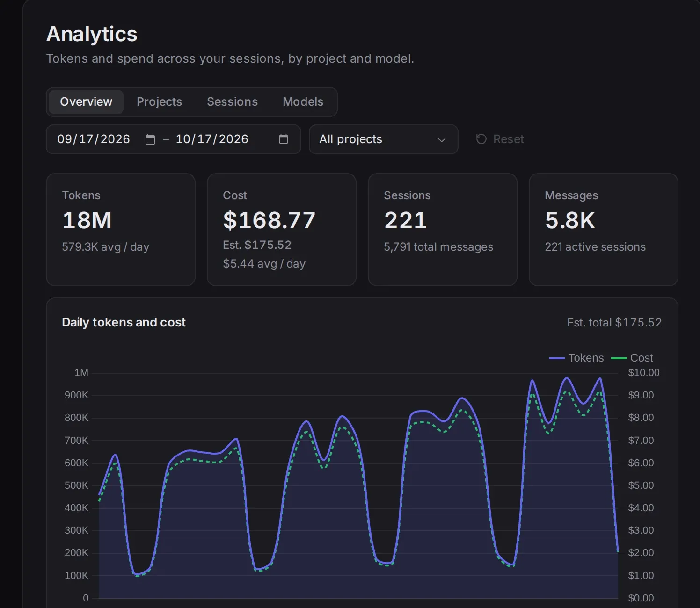Click the Daily tokens and cost heading
Image resolution: width=700 pixels, height=608 pixels.
tap(124, 323)
